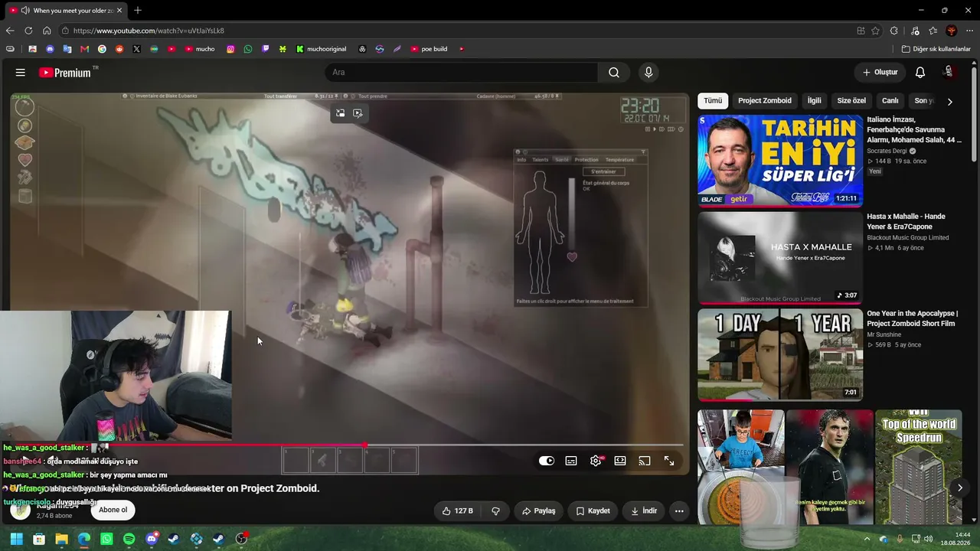Viewport: 980px width, 551px height.
Task: Go to YouTube Premium home logo
Action: 66,72
